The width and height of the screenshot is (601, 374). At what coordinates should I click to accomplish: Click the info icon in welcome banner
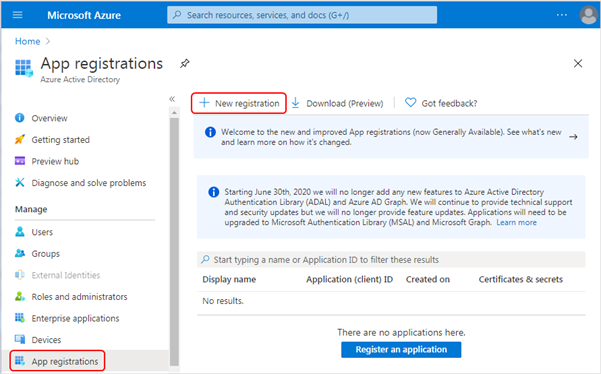click(x=210, y=132)
